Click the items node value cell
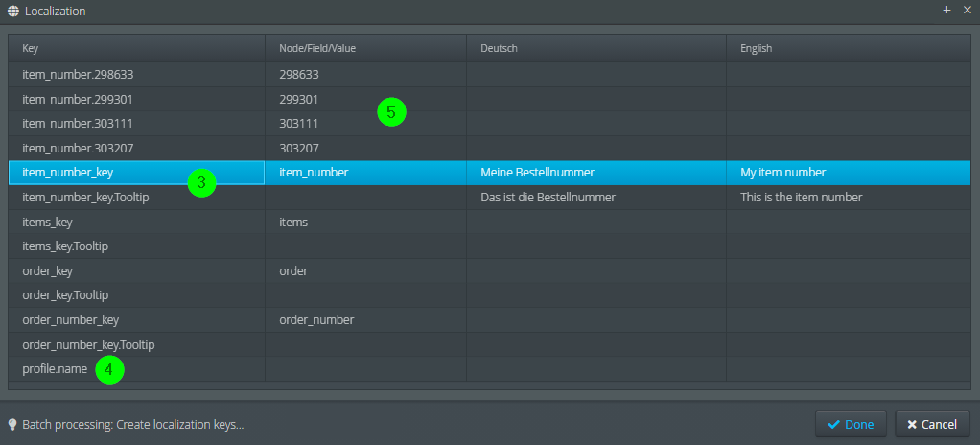This screenshot has width=980, height=445. click(365, 222)
